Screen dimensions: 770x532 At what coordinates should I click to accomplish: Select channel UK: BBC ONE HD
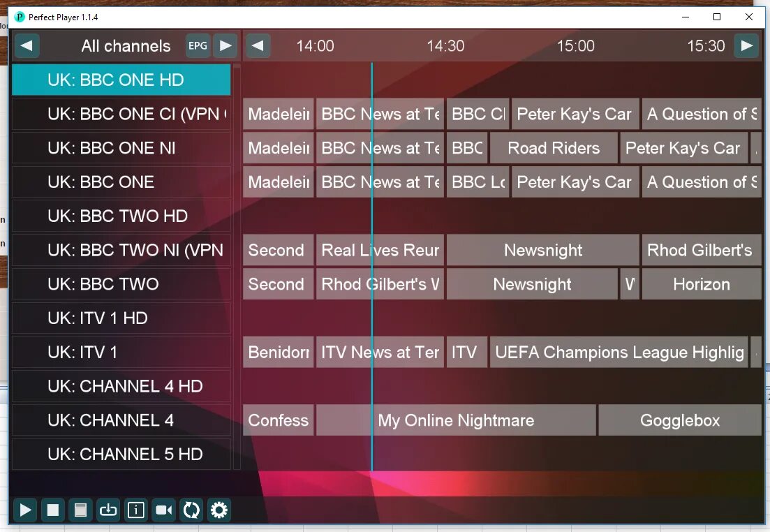pos(121,80)
